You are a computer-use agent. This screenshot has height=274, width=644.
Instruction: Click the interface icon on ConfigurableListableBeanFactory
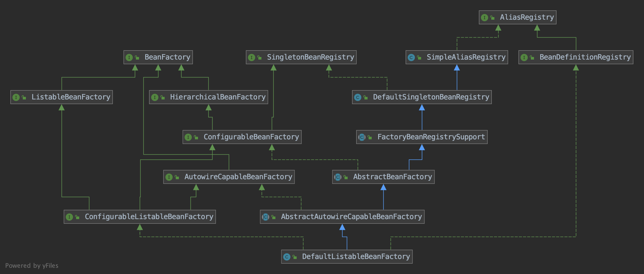pyautogui.click(x=69, y=217)
